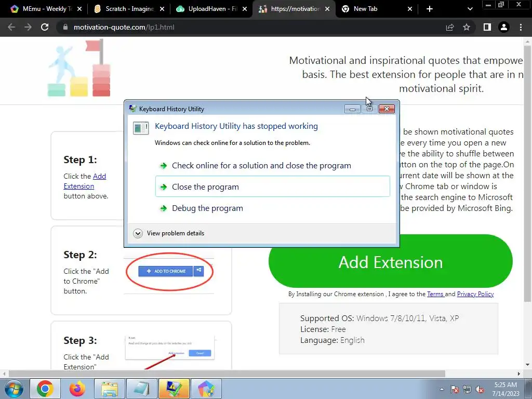Click the Add Extension link in Step 1
The image size is (532, 399).
85,181
